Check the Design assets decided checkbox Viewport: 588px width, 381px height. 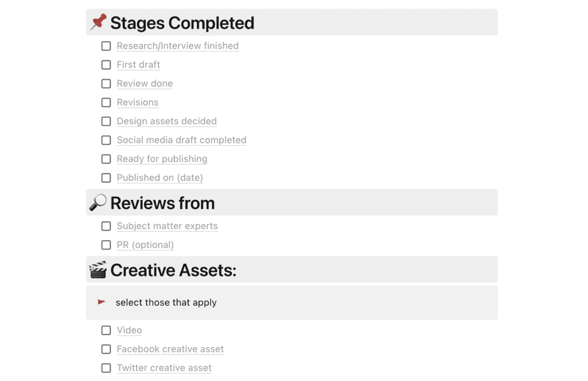click(x=106, y=121)
